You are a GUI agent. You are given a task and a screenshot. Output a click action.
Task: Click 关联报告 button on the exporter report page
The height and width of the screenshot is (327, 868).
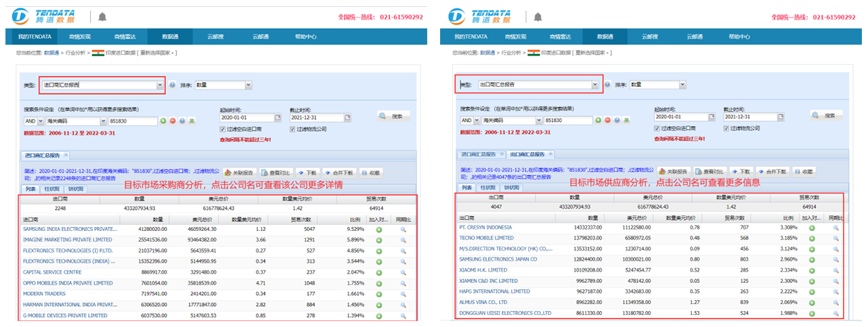(674, 172)
